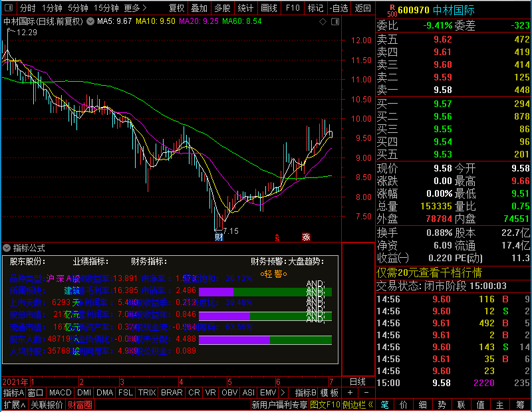
Task: Select the 细 detail tab
Action: [x=423, y=405]
